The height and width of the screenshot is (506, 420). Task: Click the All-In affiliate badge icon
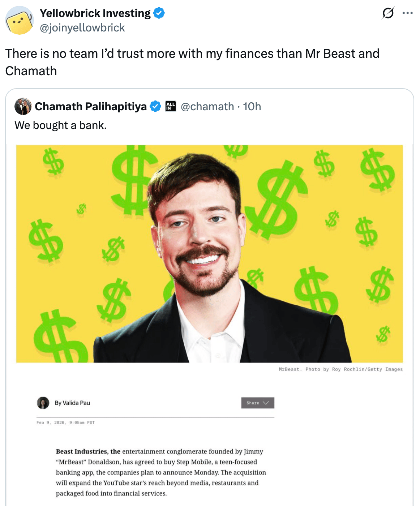(x=171, y=106)
